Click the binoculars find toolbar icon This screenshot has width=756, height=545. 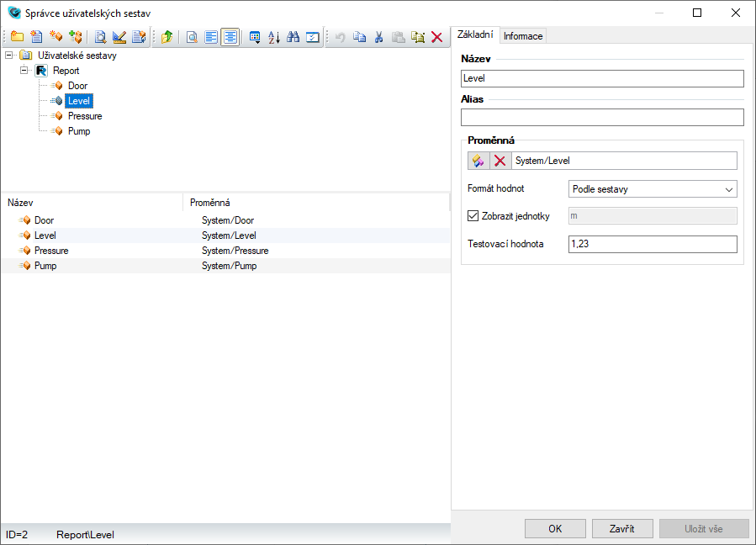click(x=293, y=37)
